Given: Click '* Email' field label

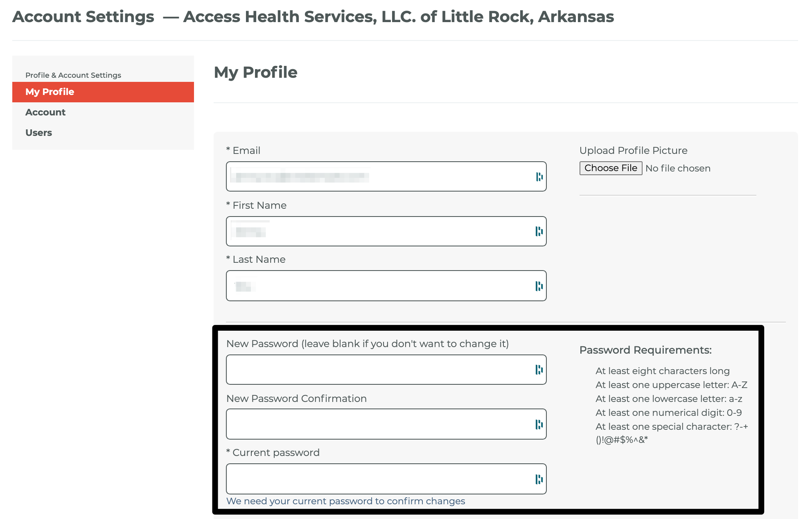Looking at the screenshot, I should [x=243, y=151].
